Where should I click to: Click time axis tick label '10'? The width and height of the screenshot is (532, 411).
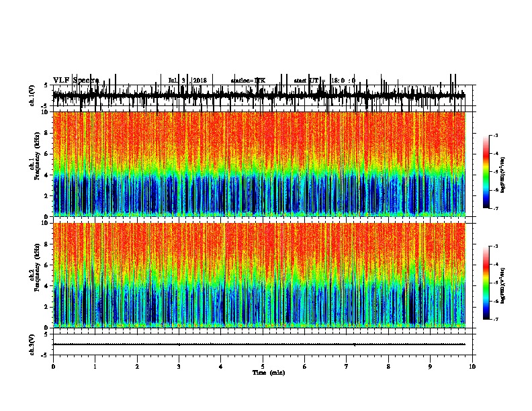pos(472,367)
